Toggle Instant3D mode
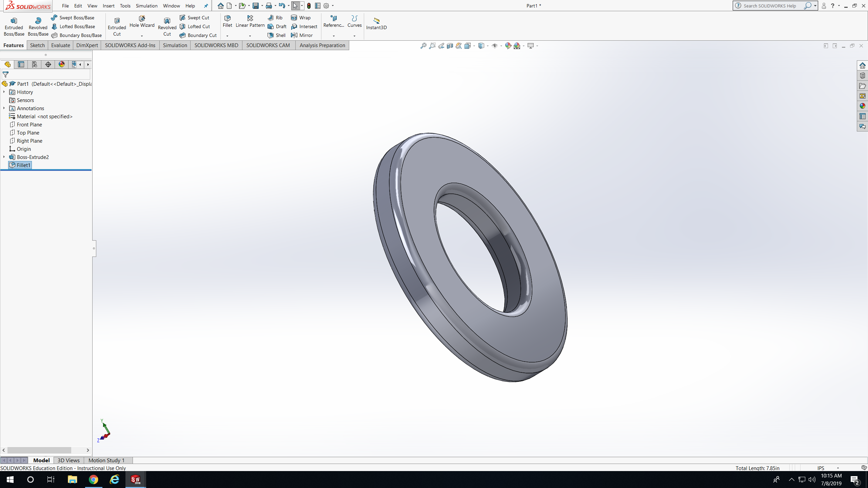 coord(376,23)
